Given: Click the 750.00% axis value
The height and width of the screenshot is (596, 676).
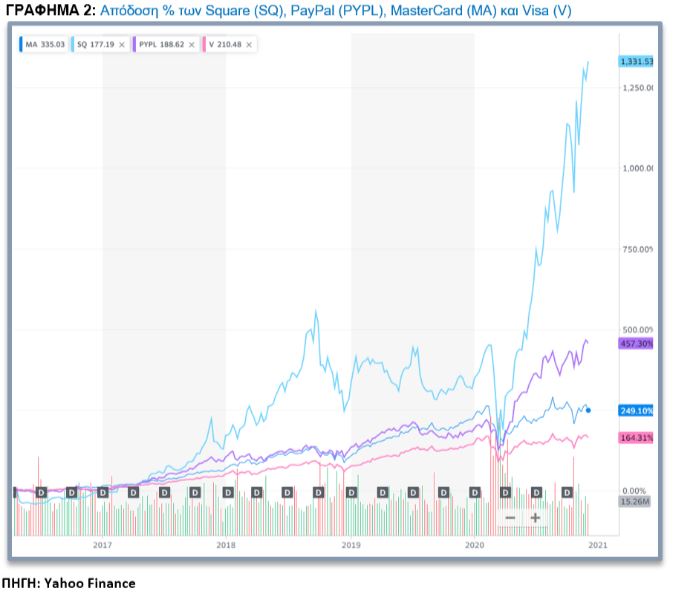Looking at the screenshot, I should coord(638,249).
